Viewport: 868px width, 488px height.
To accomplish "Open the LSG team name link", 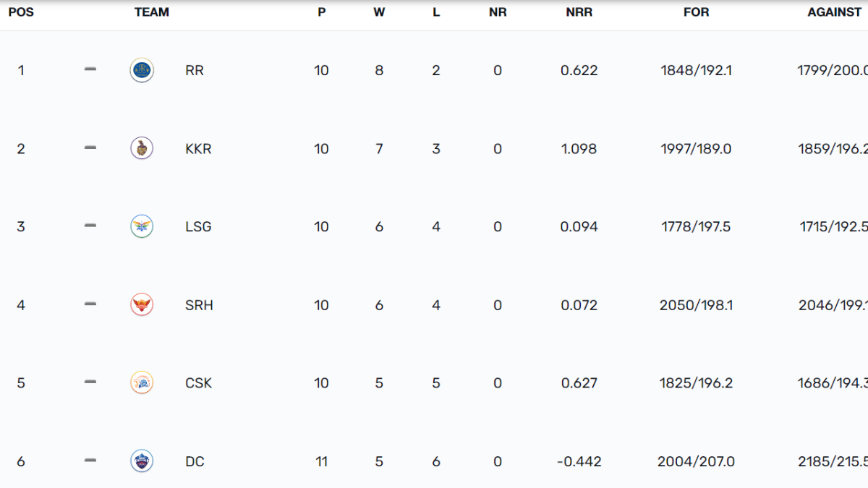I will coord(198,226).
